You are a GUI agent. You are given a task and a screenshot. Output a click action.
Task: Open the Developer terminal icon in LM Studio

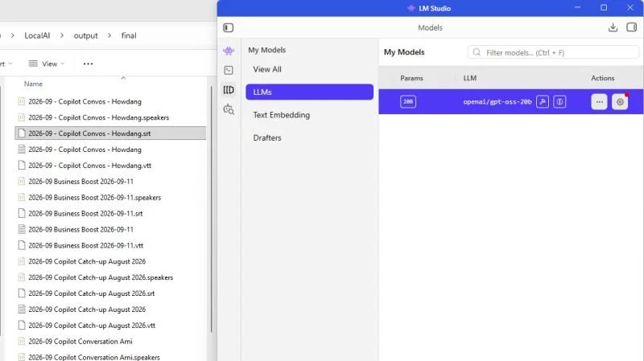click(x=229, y=70)
